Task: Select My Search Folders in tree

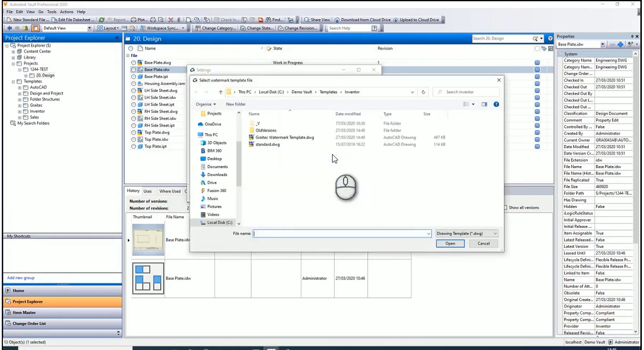Action: point(33,123)
